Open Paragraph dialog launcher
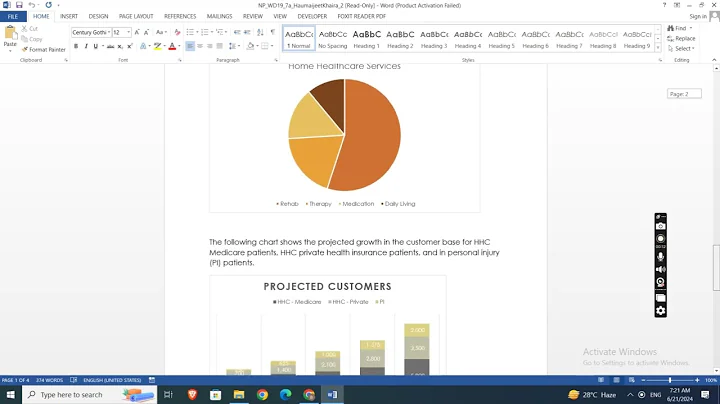Viewport: 720px width, 404px height. pos(276,60)
